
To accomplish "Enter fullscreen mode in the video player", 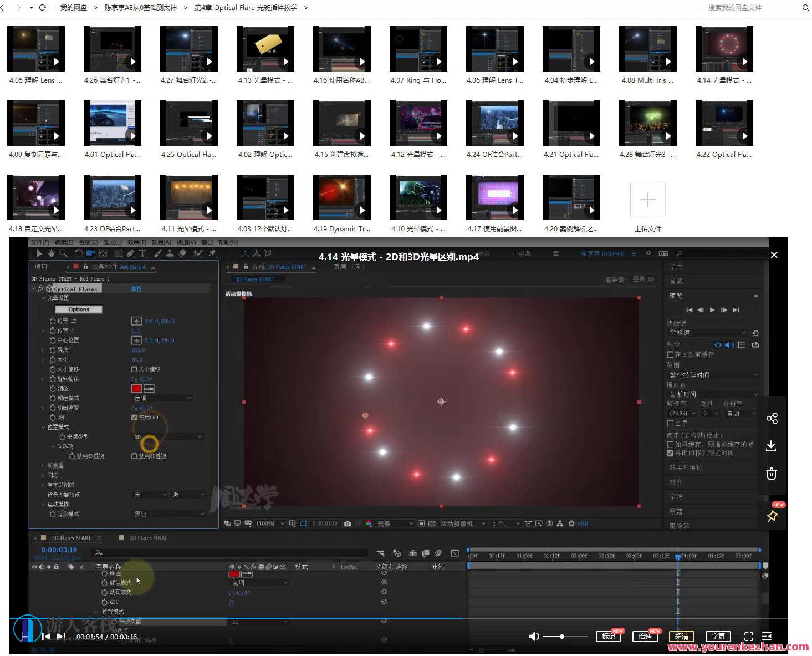I will (x=748, y=637).
